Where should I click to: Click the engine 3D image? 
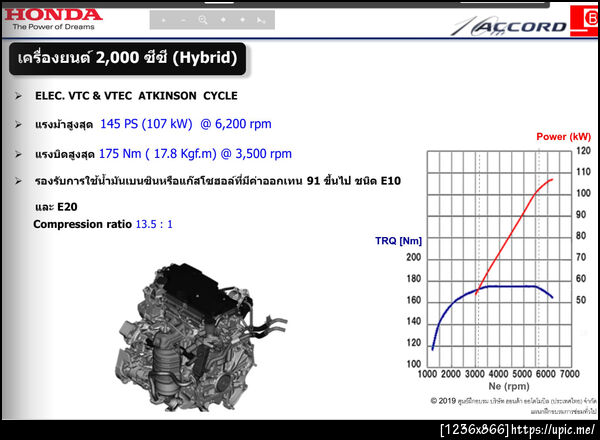[x=199, y=337]
